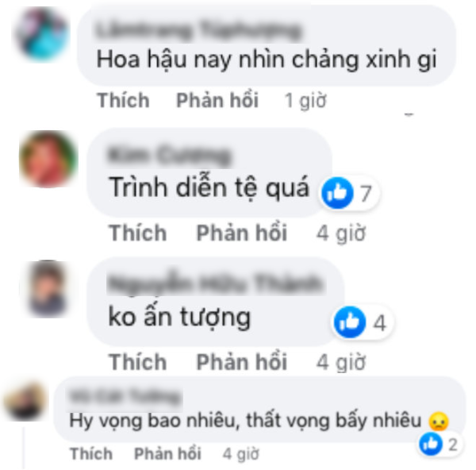Open the top commenter's blue avatar
This screenshot has width=476, height=470.
[41, 34]
